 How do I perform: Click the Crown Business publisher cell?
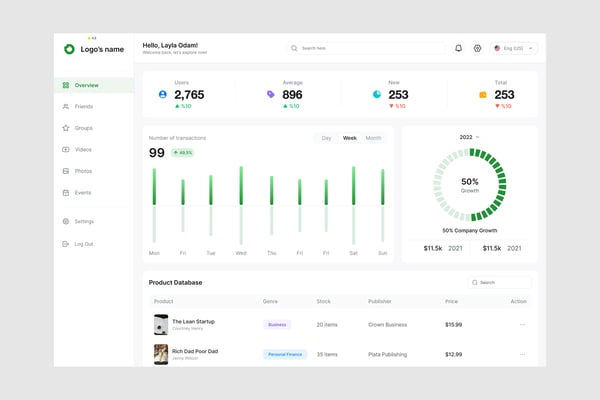coord(388,325)
